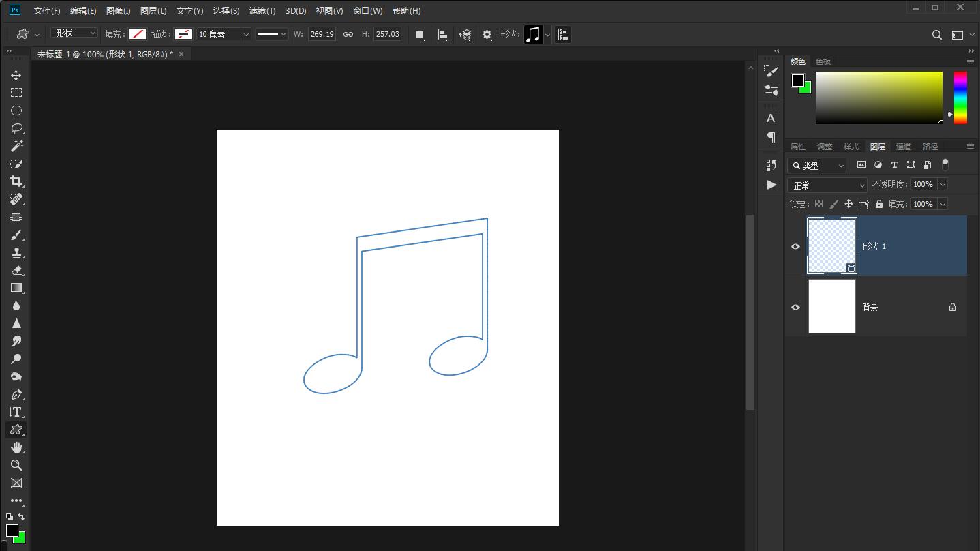The height and width of the screenshot is (551, 980).
Task: Select the Crop tool
Action: (16, 181)
